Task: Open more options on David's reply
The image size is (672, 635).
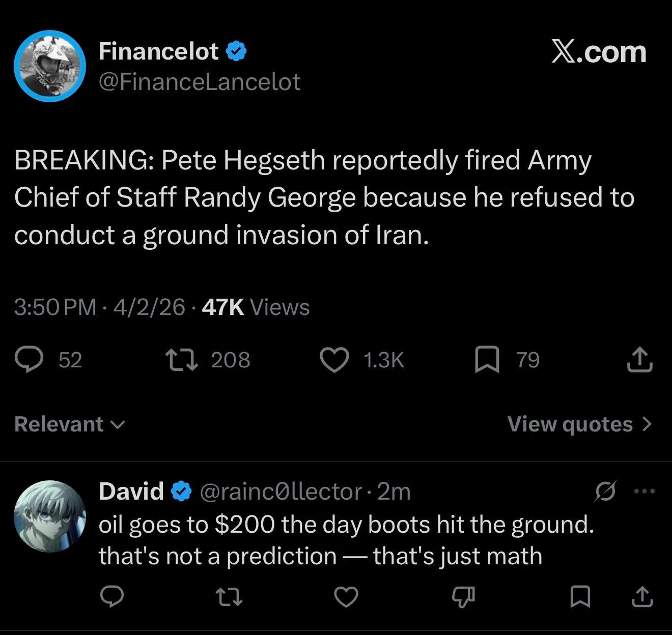Action: tap(645, 492)
